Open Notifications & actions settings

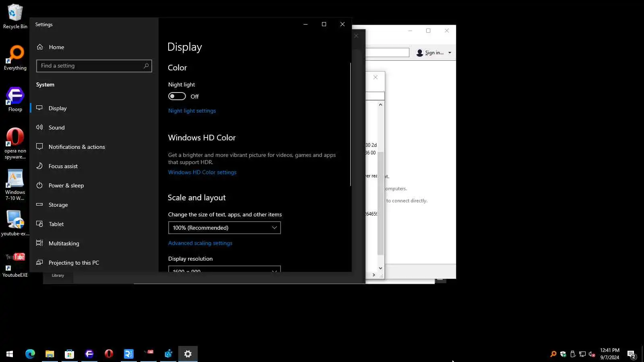pyautogui.click(x=94, y=147)
